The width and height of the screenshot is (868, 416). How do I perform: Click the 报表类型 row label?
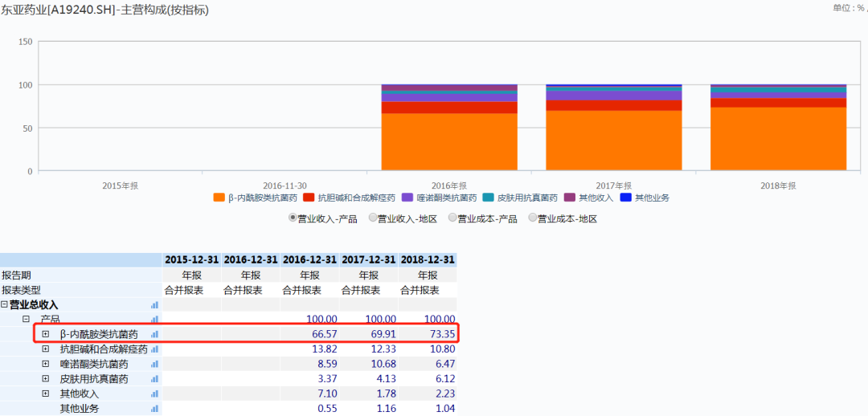(21, 290)
